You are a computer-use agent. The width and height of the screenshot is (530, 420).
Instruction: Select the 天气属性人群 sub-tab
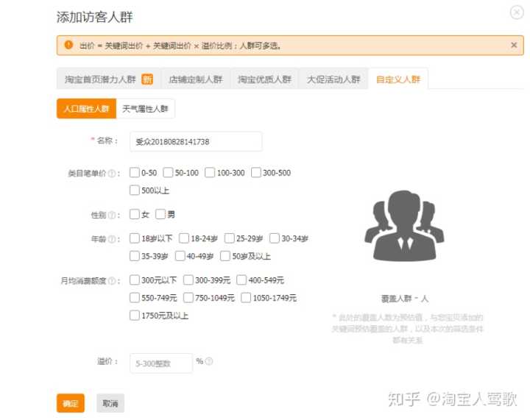[x=145, y=109]
